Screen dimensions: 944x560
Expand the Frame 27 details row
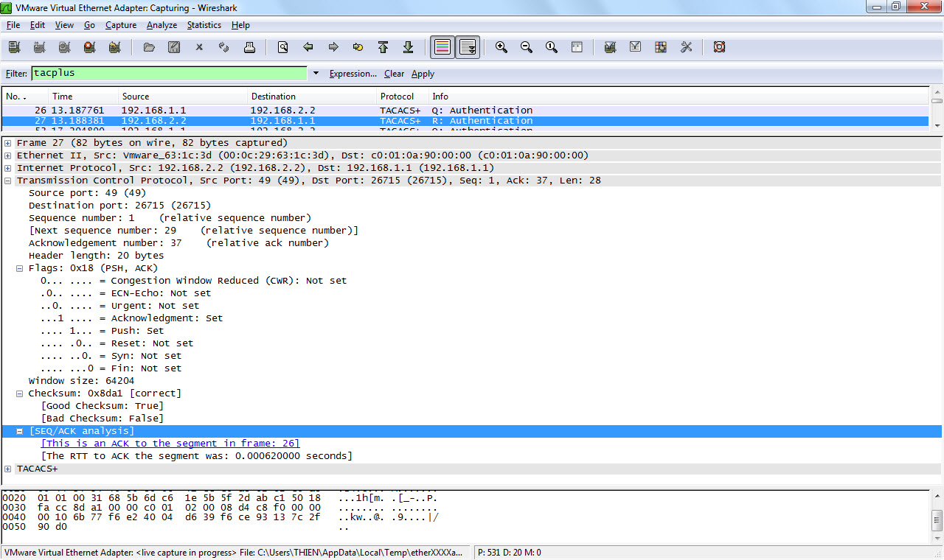click(8, 143)
